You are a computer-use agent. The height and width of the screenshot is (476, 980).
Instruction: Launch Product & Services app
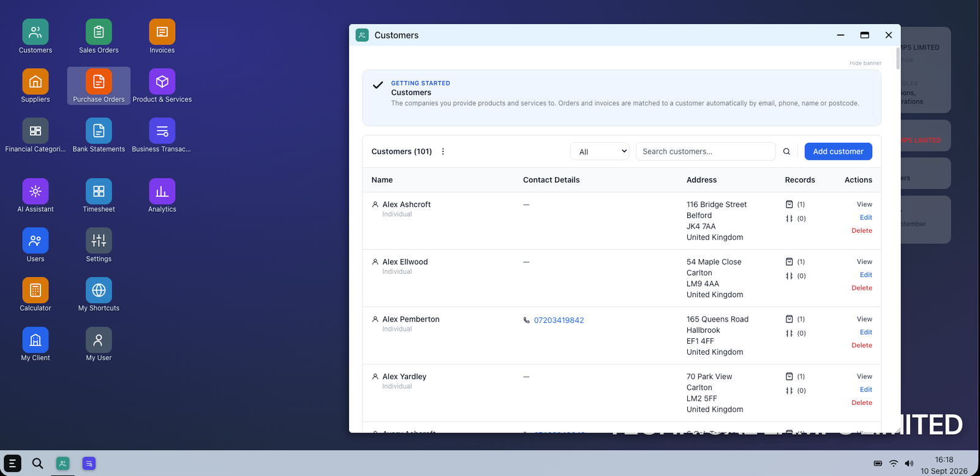(162, 86)
